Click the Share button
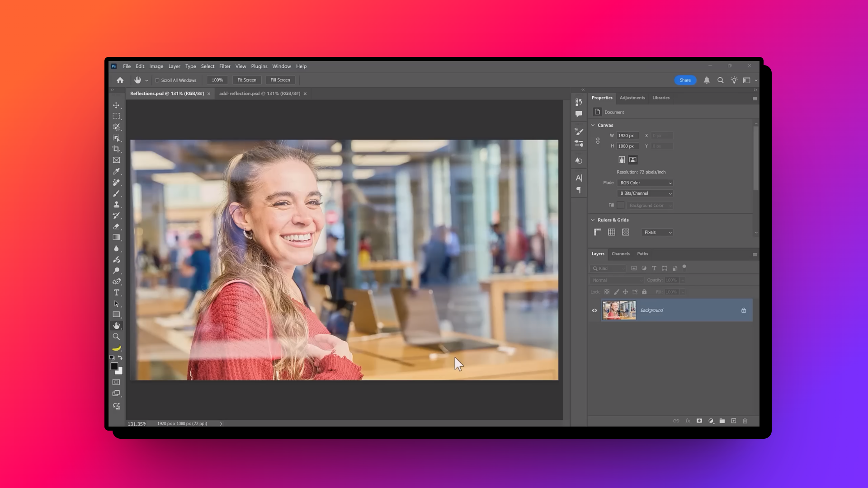 (x=685, y=80)
